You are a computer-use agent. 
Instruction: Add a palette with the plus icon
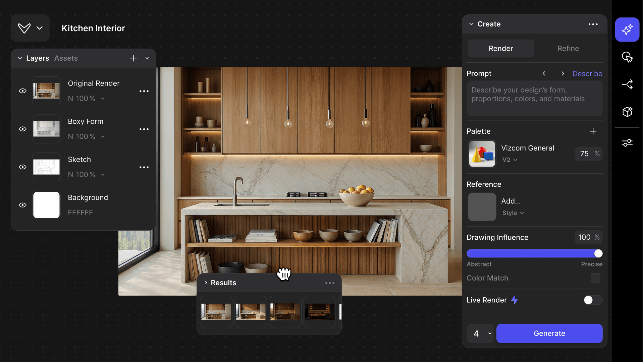point(593,131)
